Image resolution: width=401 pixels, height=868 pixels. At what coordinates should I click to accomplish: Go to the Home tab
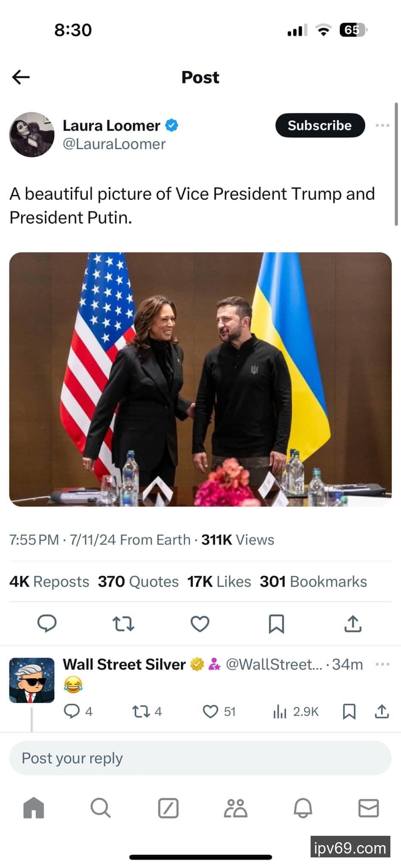34,808
